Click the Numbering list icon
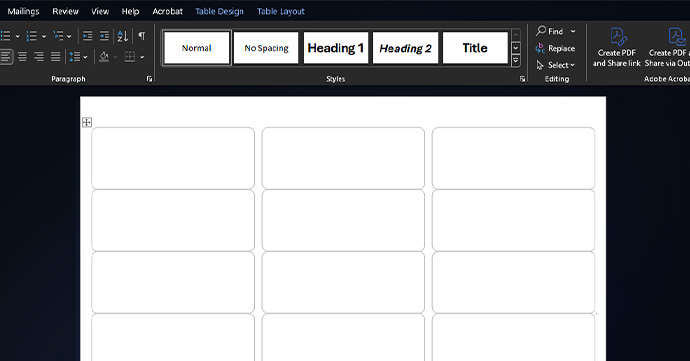Screen dimensions: 690x361 [x=31, y=36]
